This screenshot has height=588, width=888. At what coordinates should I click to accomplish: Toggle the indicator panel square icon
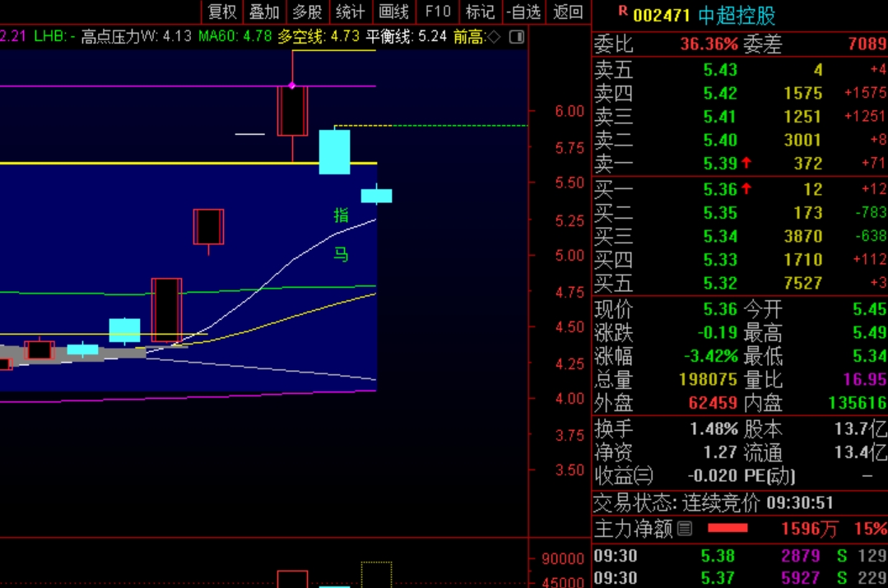tap(517, 37)
